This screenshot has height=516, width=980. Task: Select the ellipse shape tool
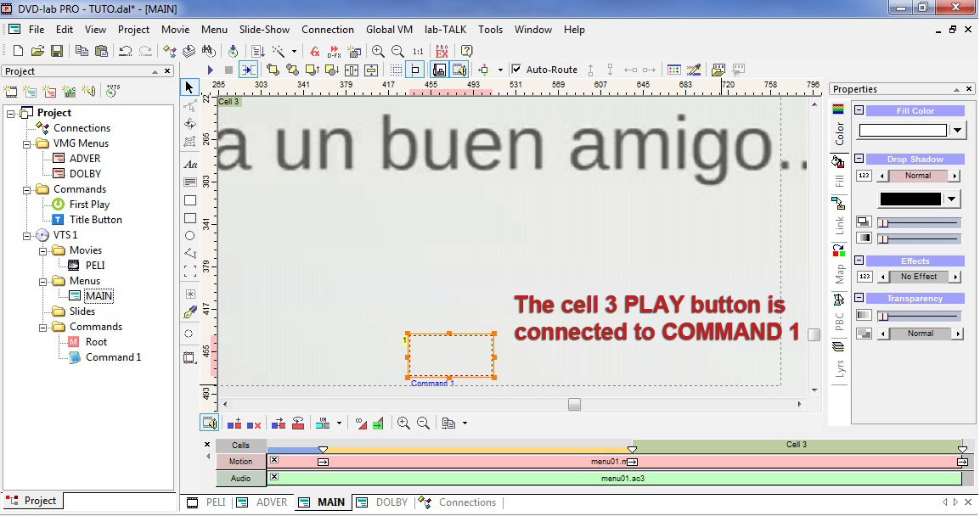coord(190,236)
